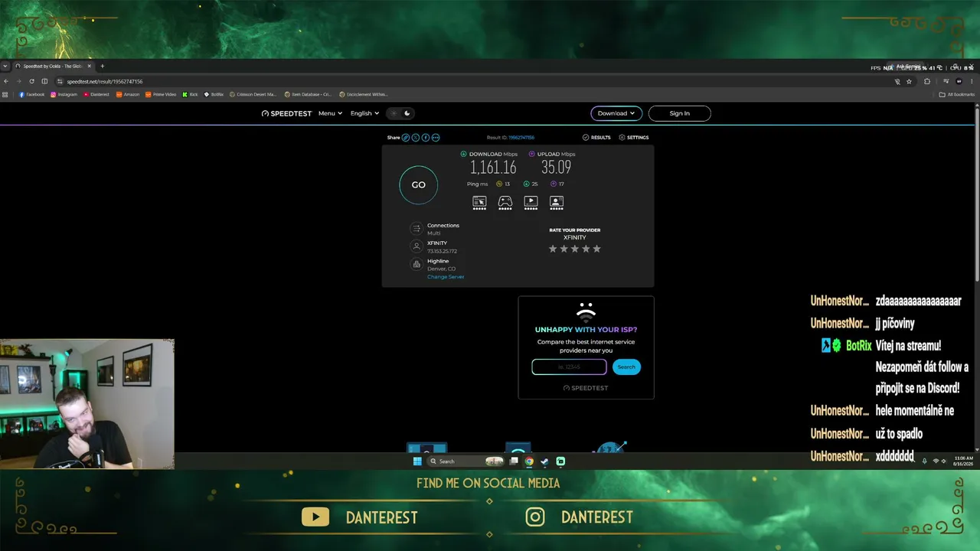Click the Highline server icon

coord(416,264)
